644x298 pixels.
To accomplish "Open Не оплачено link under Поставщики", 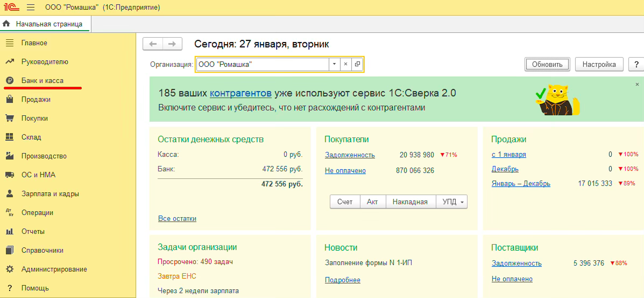I will pyautogui.click(x=512, y=279).
